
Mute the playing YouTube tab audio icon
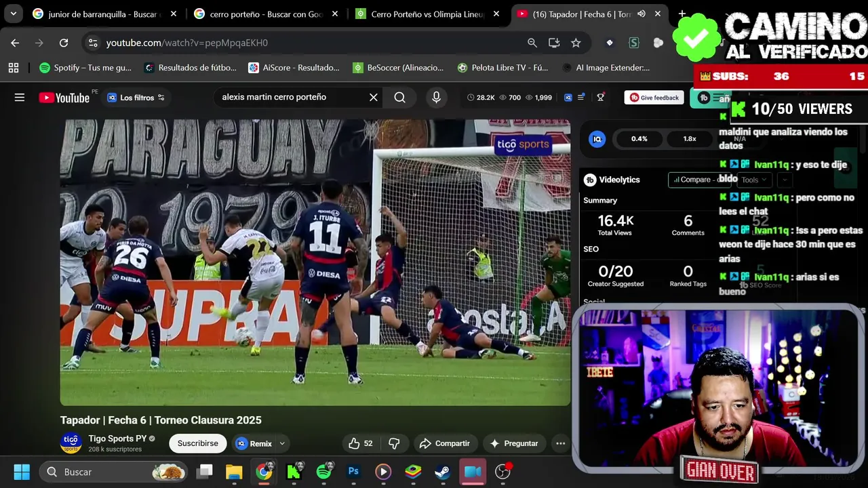click(642, 14)
